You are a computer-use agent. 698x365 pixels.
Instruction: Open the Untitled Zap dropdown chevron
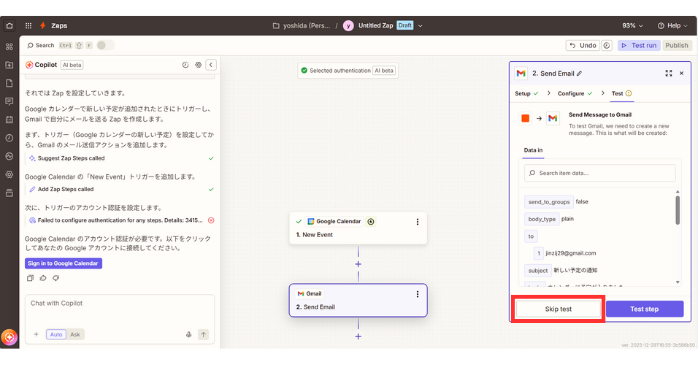420,26
